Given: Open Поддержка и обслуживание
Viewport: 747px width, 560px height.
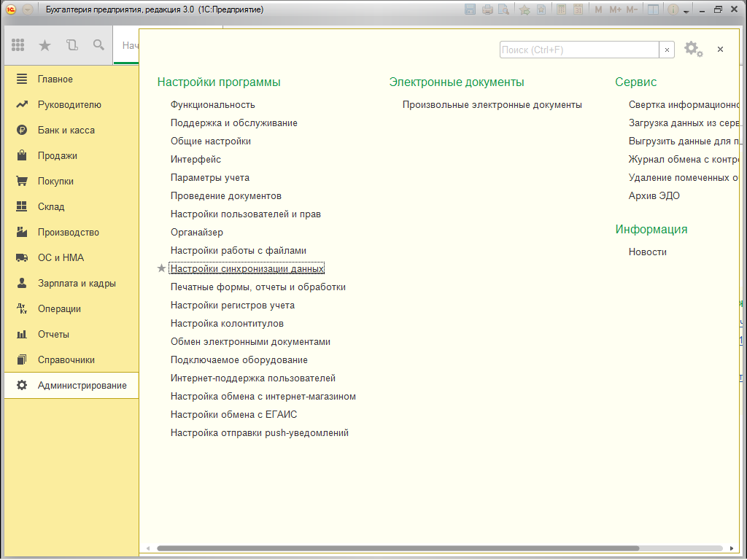Looking at the screenshot, I should [234, 122].
